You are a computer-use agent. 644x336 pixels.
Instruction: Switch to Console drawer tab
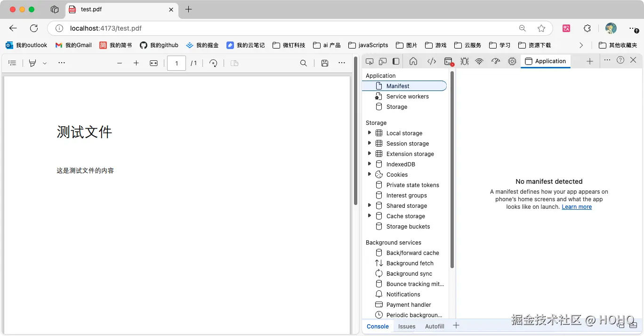tap(378, 326)
